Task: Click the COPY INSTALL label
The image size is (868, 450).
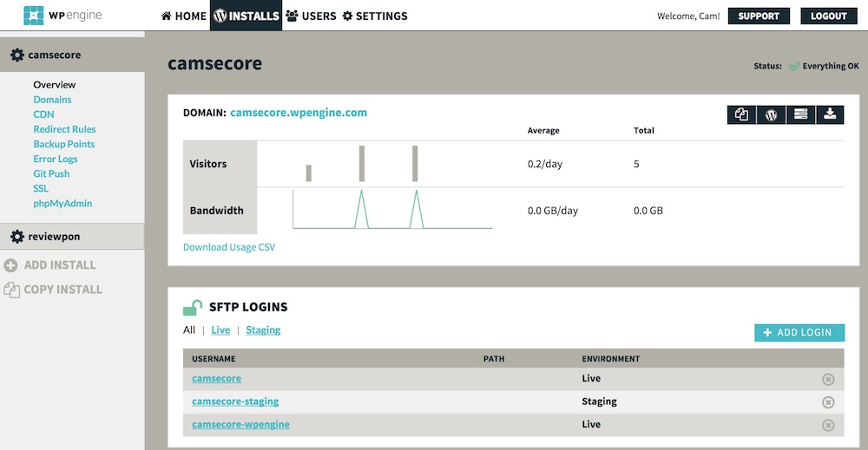Action: click(63, 290)
